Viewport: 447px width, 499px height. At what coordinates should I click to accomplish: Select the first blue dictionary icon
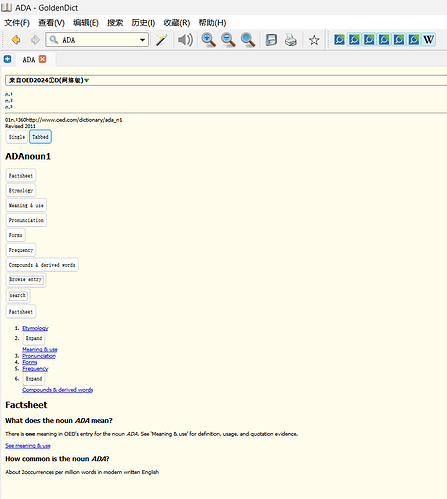coord(339,40)
